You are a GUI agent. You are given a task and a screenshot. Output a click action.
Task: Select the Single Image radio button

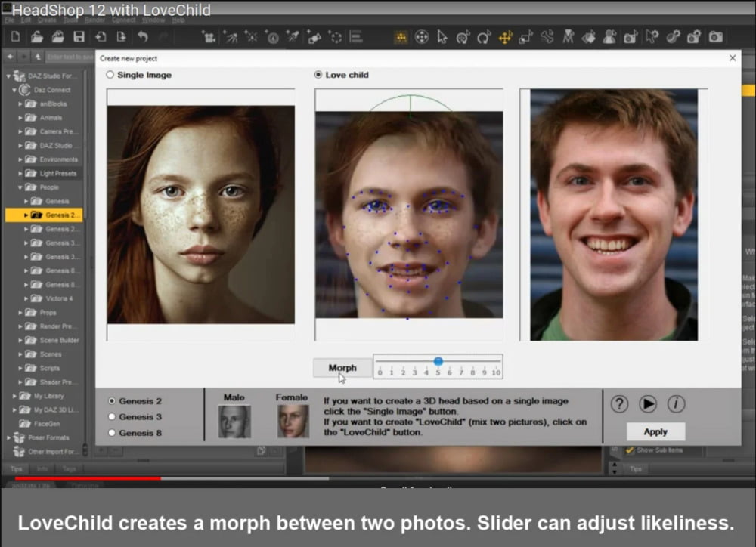110,75
